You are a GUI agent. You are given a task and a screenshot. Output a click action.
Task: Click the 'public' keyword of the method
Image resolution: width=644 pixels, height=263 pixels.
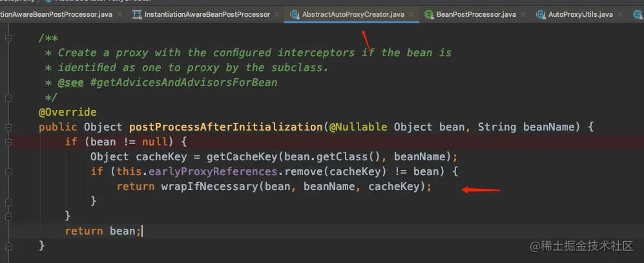click(58, 127)
